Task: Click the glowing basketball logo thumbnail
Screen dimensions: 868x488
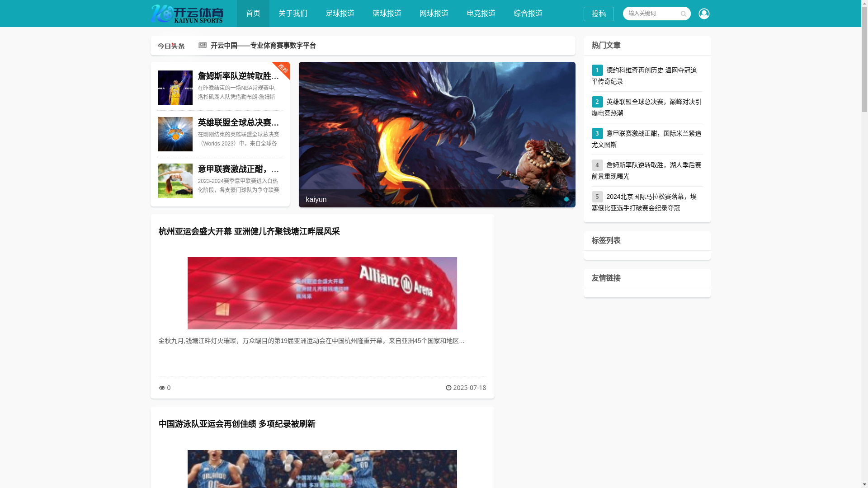Action: tap(175, 134)
